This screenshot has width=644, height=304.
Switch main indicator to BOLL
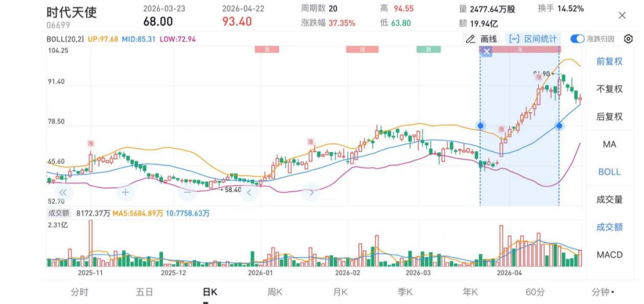coord(609,172)
